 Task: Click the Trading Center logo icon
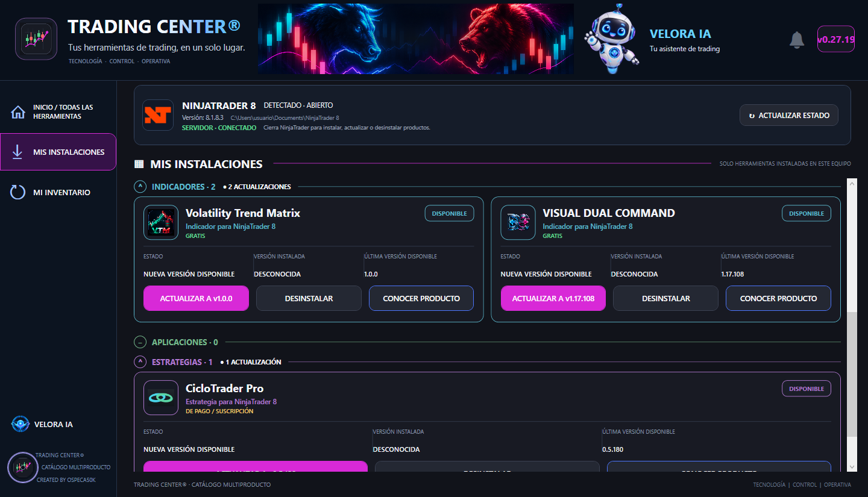point(36,39)
